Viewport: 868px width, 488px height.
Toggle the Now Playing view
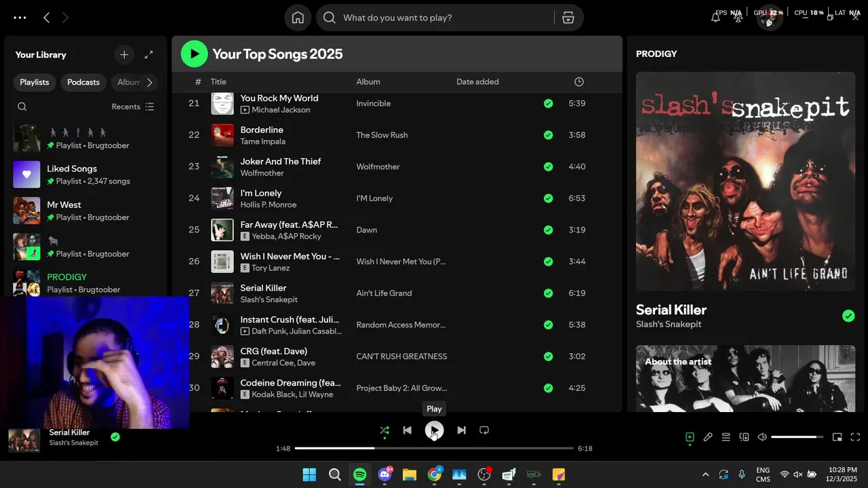pyautogui.click(x=690, y=437)
